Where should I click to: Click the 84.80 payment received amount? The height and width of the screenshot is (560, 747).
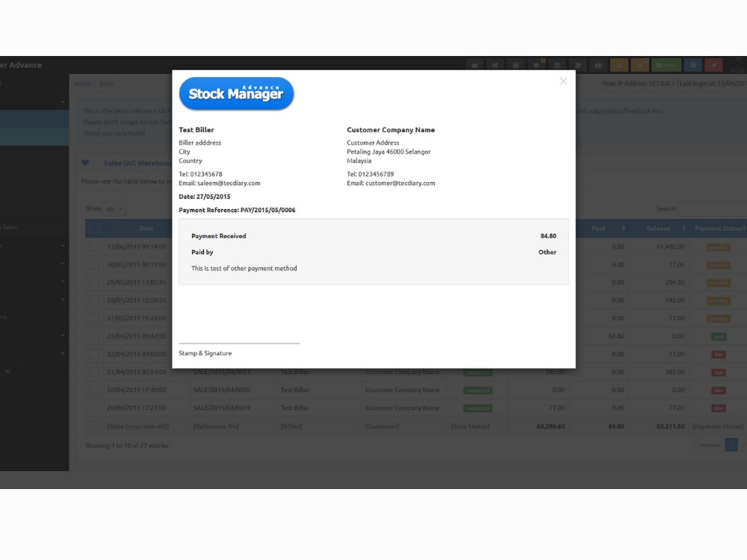pyautogui.click(x=548, y=236)
